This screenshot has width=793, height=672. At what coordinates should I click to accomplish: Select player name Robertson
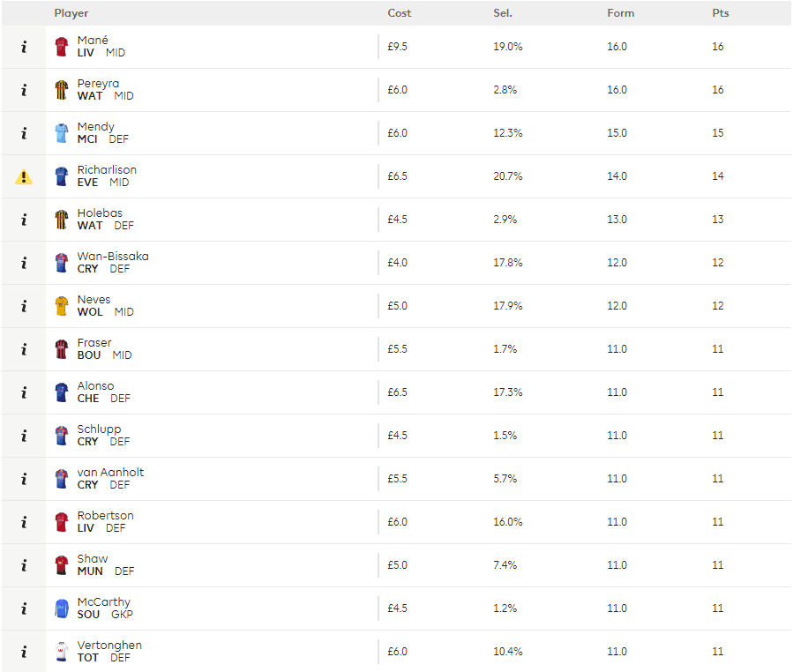coord(105,515)
